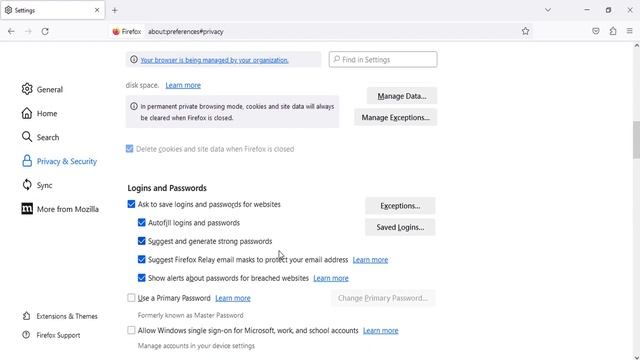Click Formerly known as Master Password text

[190, 315]
